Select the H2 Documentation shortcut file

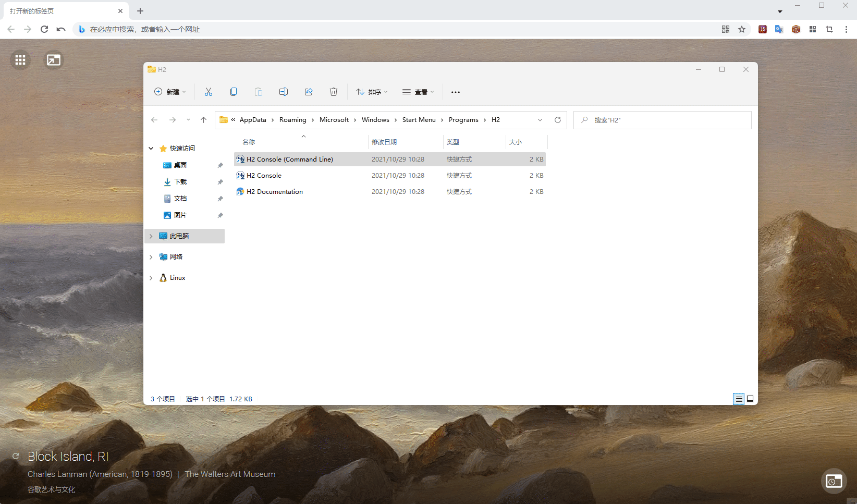390,192
